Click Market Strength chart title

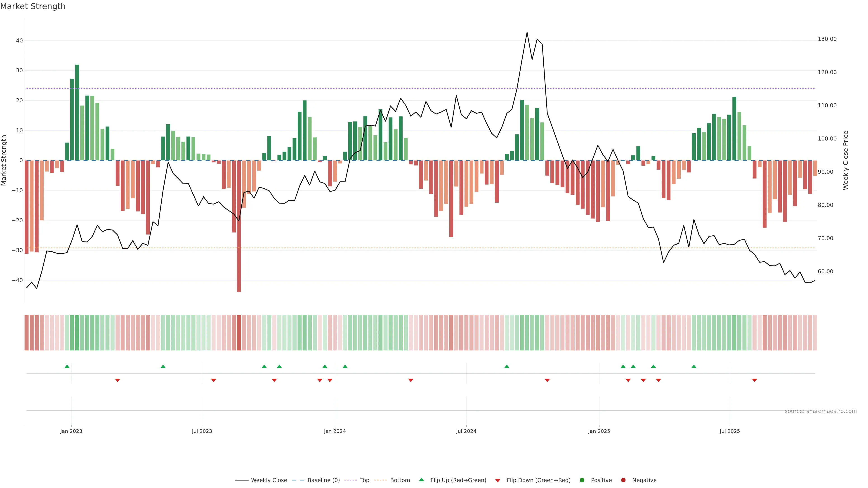[33, 6]
